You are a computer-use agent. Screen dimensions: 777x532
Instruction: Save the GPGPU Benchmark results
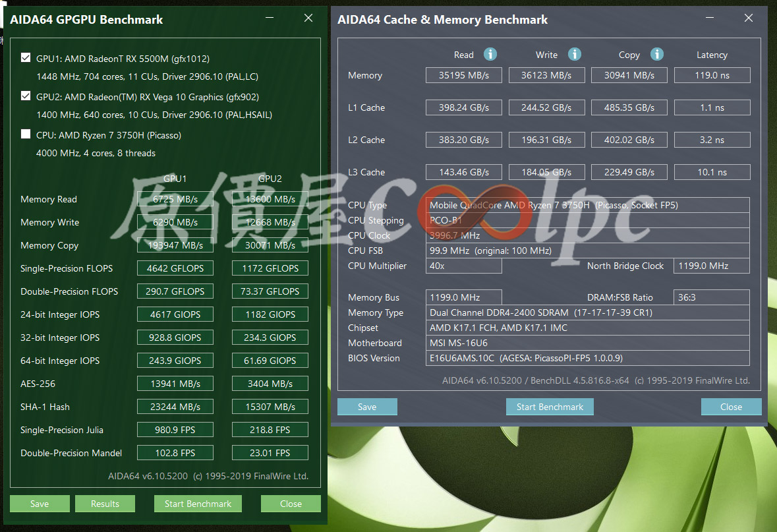point(40,504)
